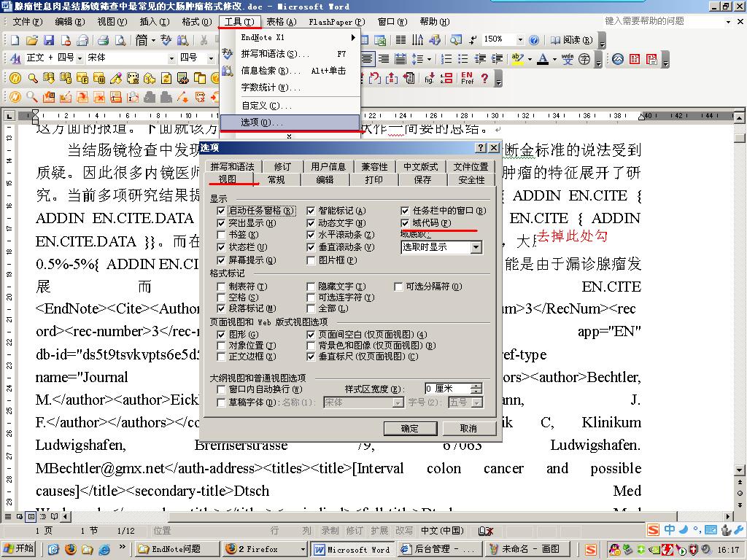Image resolution: width=747 pixels, height=560 pixels.
Task: Uncheck the 域代码 (field codes) checkbox
Action: click(406, 223)
